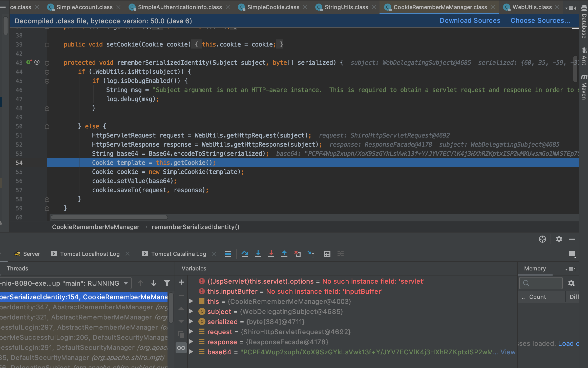Open thread selector dropdown showing main RUNNING
The width and height of the screenshot is (588, 368).
(x=65, y=283)
